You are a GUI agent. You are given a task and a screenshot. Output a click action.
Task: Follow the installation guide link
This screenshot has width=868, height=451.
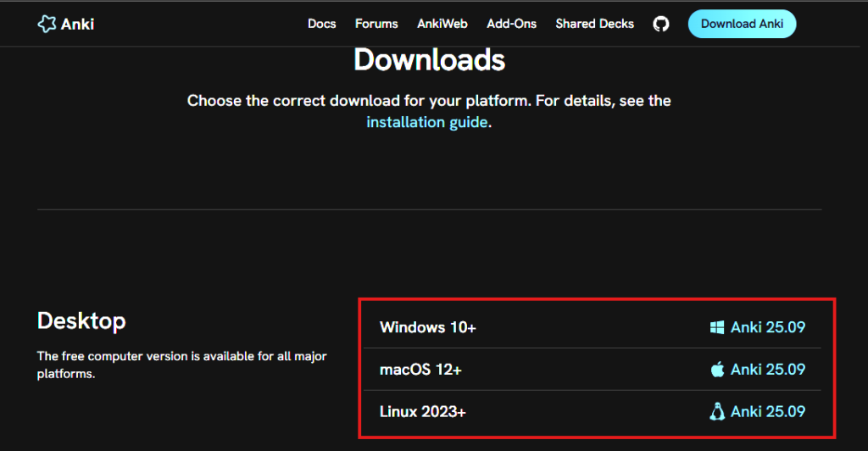click(427, 122)
